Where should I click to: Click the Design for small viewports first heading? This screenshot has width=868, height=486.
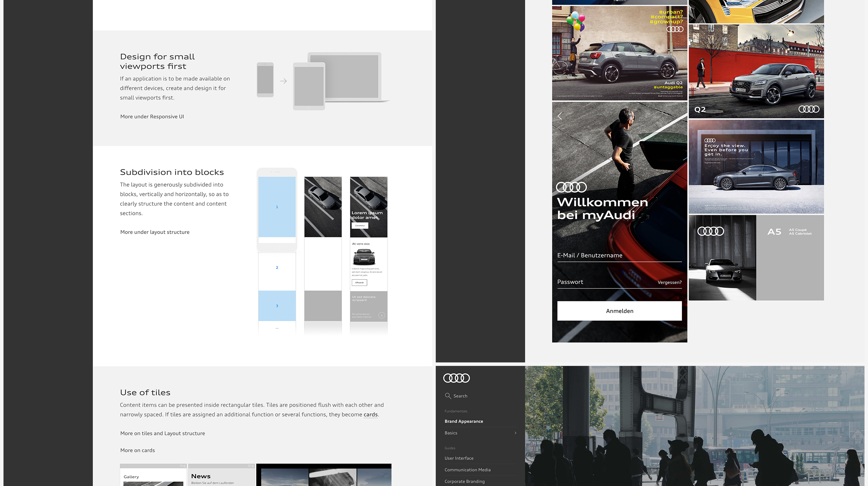[x=157, y=61]
